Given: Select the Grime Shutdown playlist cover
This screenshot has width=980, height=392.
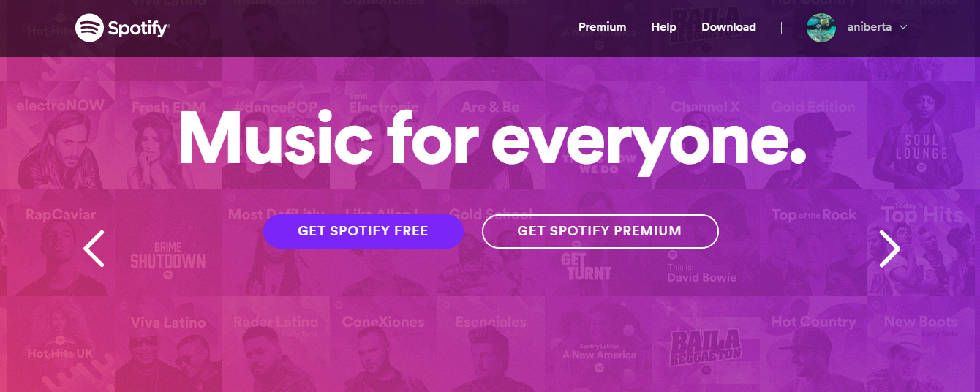Looking at the screenshot, I should 168,243.
